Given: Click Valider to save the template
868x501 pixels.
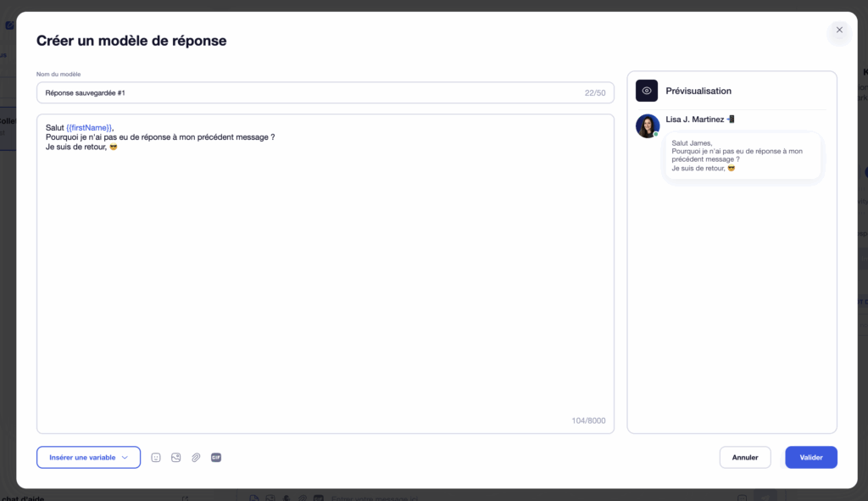Looking at the screenshot, I should click(810, 457).
